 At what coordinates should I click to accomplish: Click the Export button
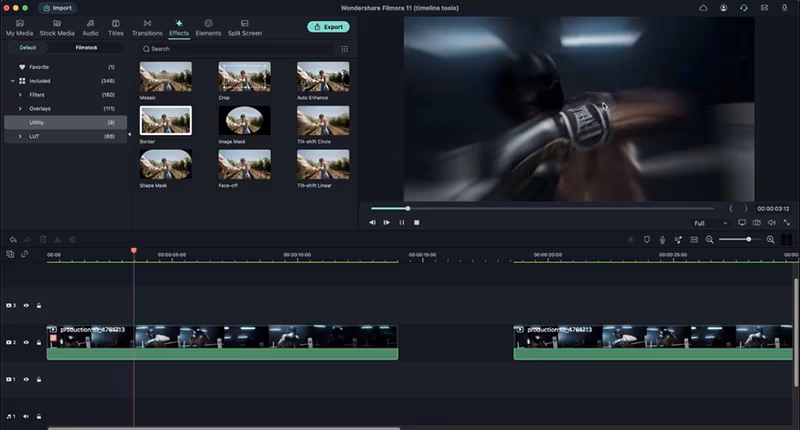pyautogui.click(x=328, y=27)
